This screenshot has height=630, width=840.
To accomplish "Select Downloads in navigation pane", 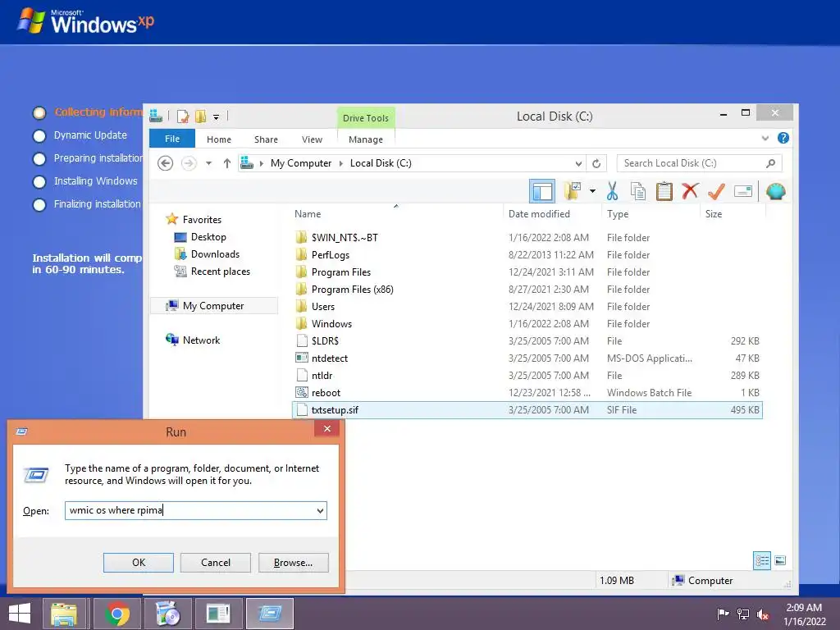I will [215, 254].
